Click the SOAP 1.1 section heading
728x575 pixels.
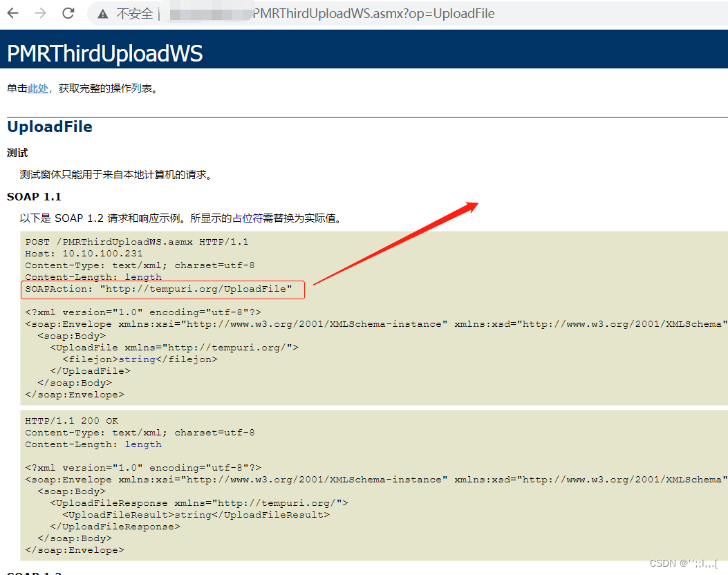(x=33, y=196)
